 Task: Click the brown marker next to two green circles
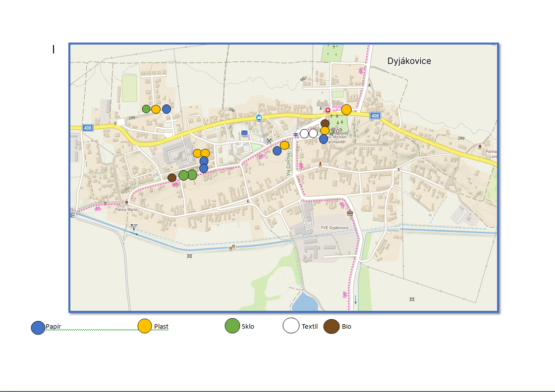pyautogui.click(x=172, y=177)
